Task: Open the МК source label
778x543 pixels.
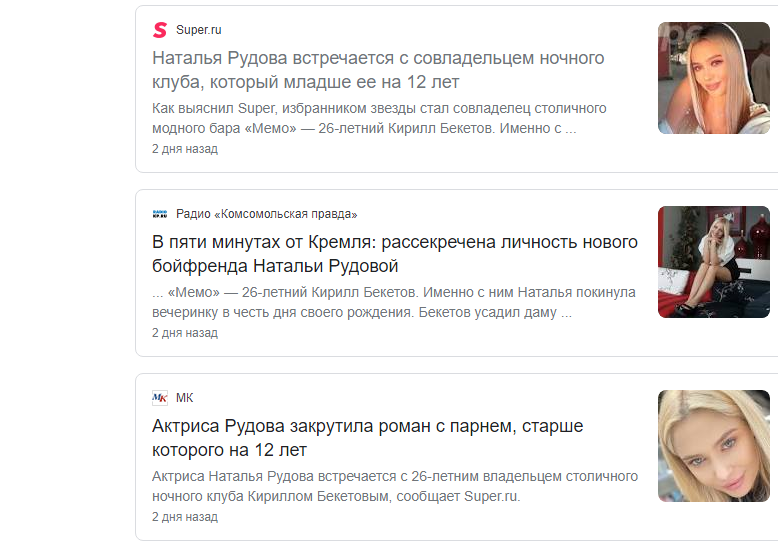Action: tap(185, 398)
